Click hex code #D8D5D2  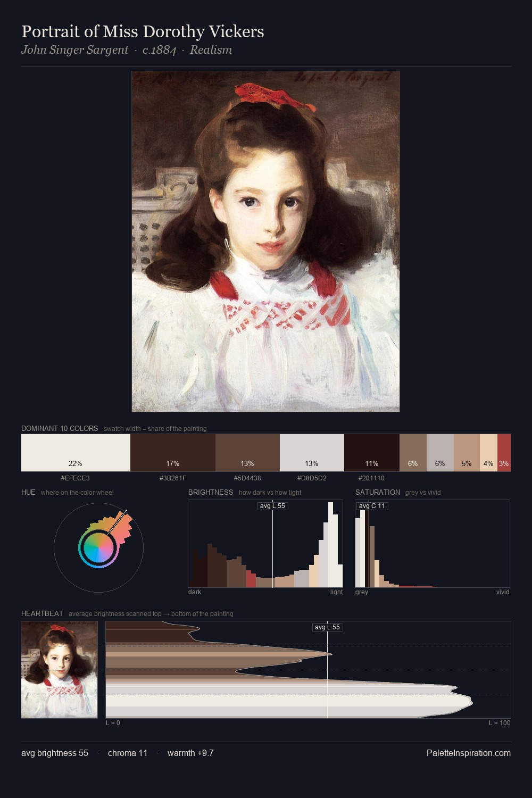click(x=312, y=478)
